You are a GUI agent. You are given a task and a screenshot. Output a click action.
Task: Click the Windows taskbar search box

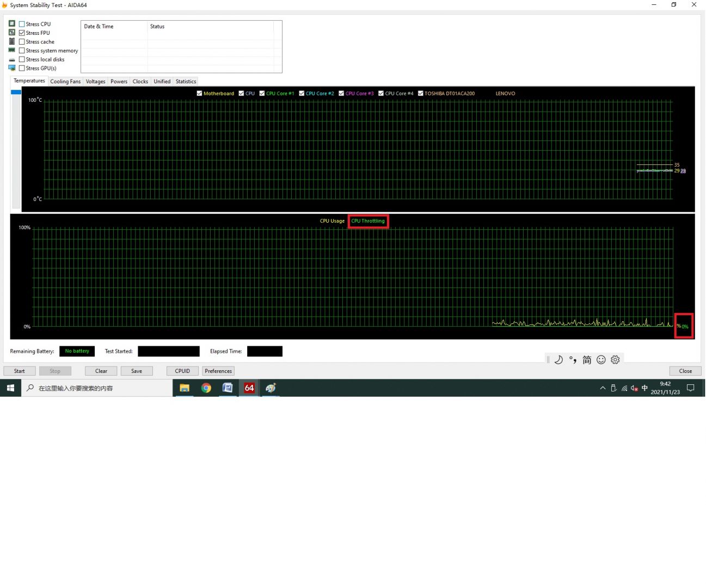click(x=98, y=388)
